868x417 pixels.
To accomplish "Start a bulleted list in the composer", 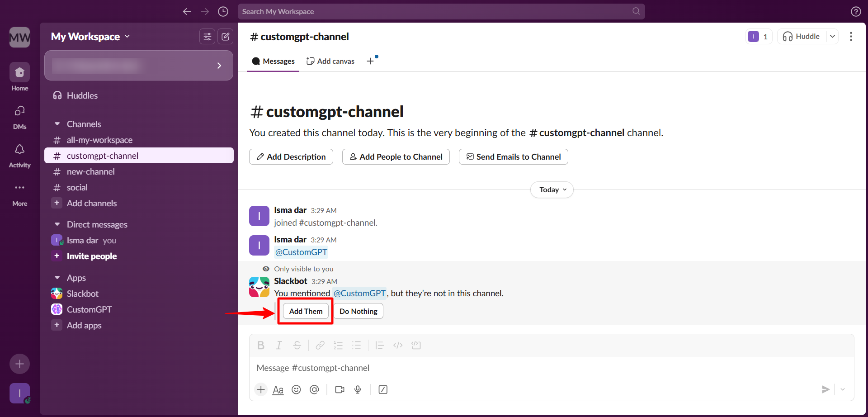I will click(357, 346).
